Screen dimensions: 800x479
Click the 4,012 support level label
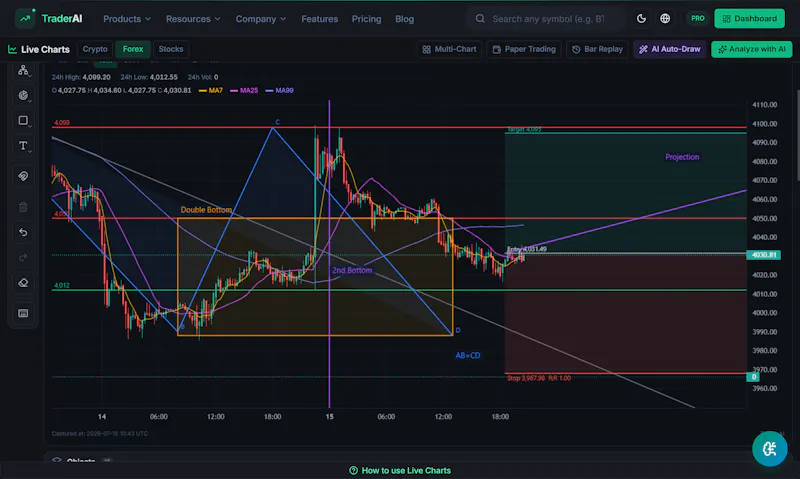tap(62, 285)
